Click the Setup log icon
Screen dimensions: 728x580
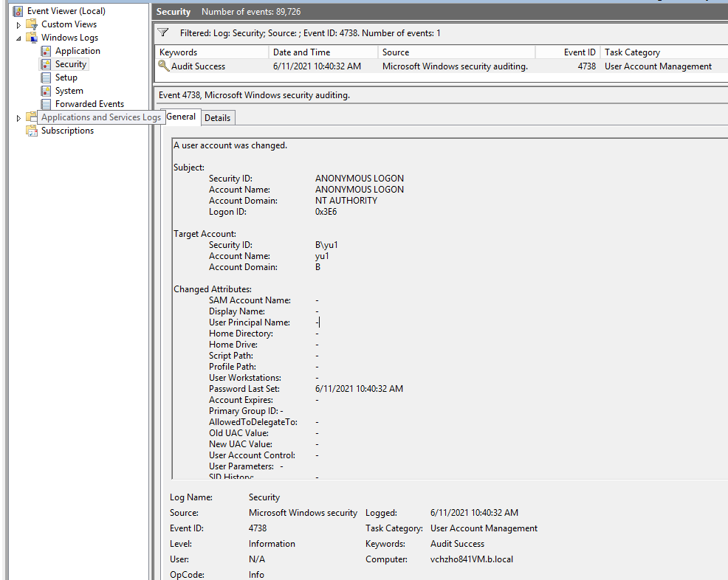46,77
